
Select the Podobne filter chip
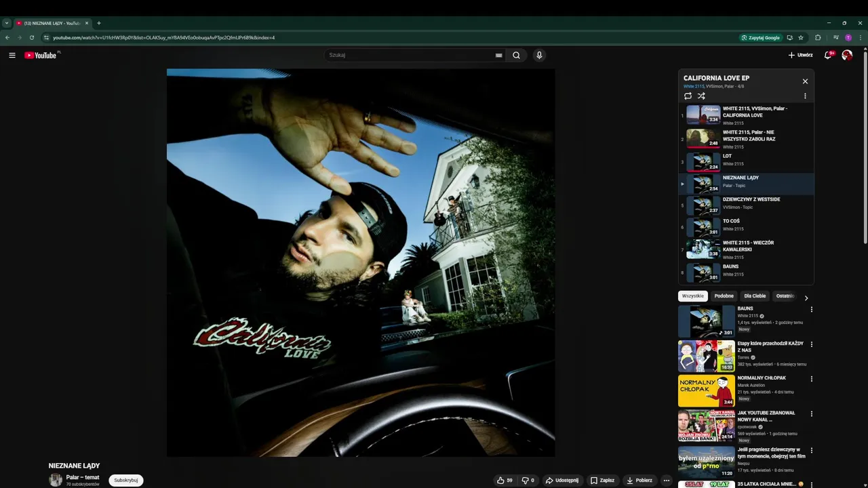point(724,296)
